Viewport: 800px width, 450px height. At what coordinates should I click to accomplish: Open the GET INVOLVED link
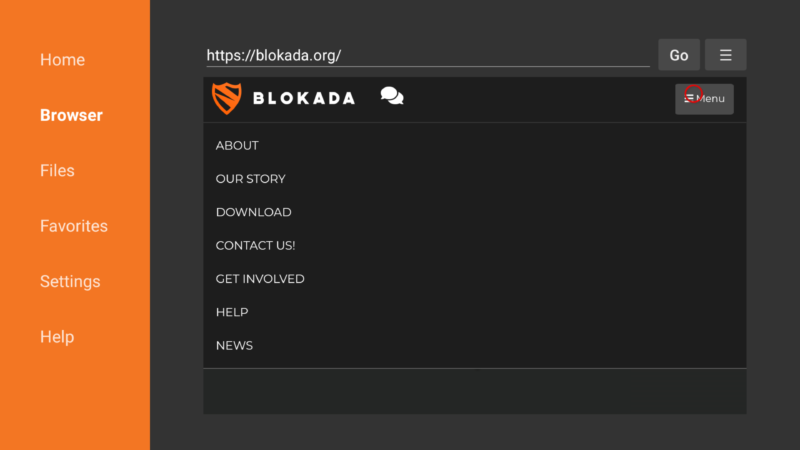[x=260, y=279]
